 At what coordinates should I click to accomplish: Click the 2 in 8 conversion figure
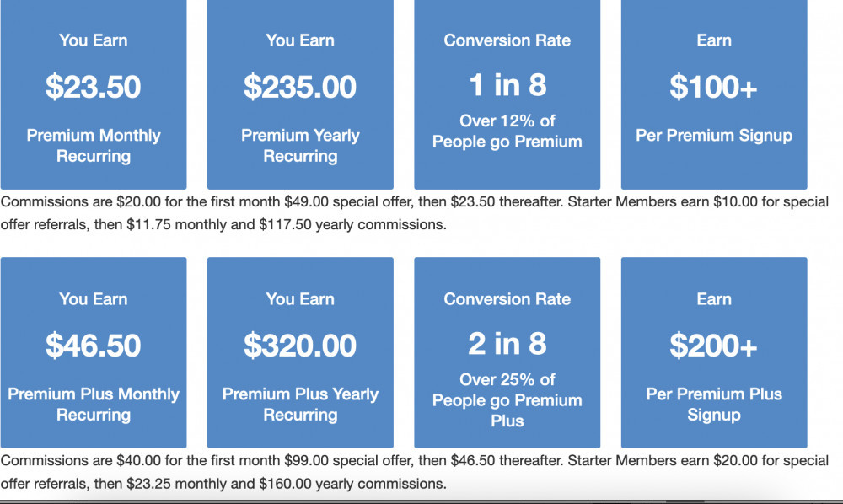pos(507,344)
